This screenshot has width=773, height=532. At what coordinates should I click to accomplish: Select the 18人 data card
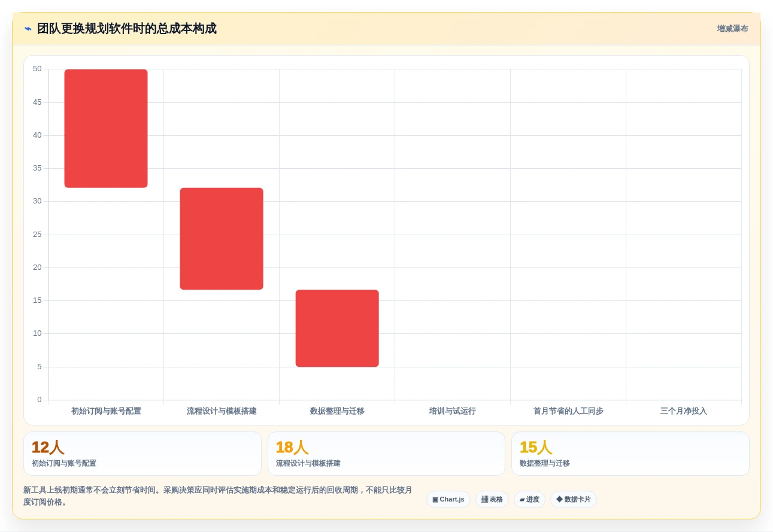(386, 454)
